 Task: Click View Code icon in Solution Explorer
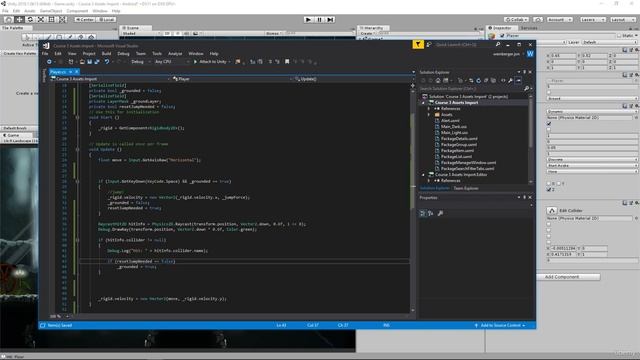(x=503, y=80)
